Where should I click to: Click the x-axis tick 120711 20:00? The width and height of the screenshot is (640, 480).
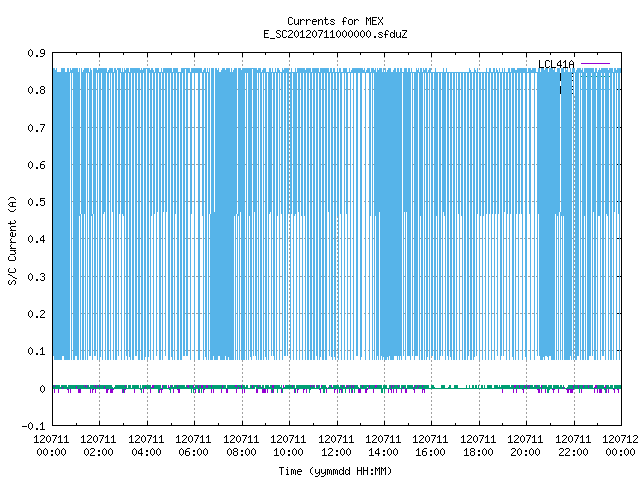pyautogui.click(x=525, y=445)
